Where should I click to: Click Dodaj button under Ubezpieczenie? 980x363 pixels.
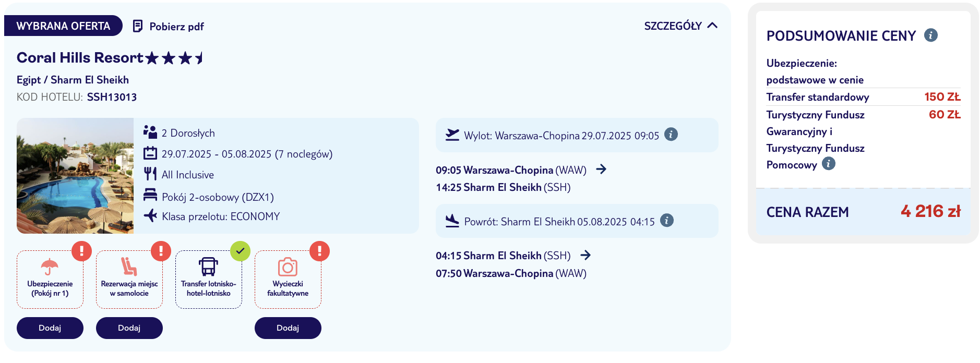click(x=50, y=328)
